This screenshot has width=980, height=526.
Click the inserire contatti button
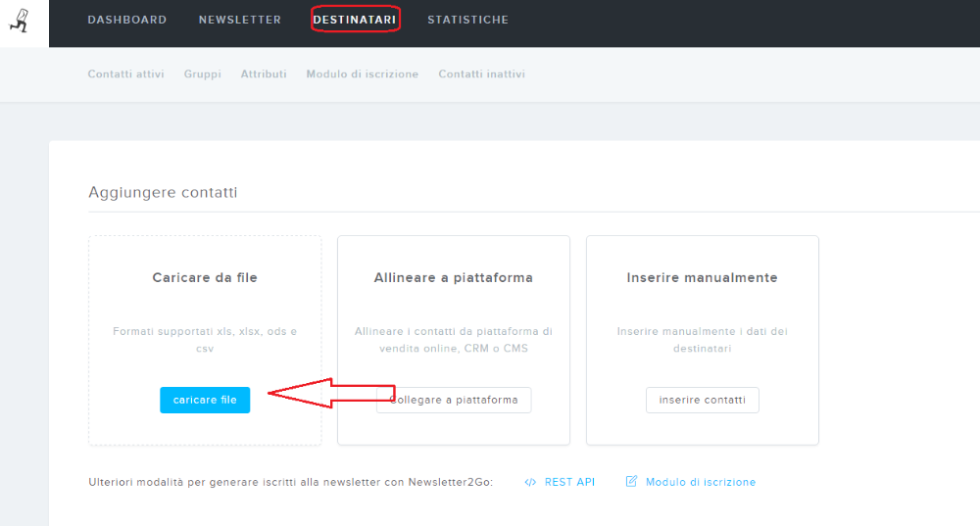tap(703, 400)
